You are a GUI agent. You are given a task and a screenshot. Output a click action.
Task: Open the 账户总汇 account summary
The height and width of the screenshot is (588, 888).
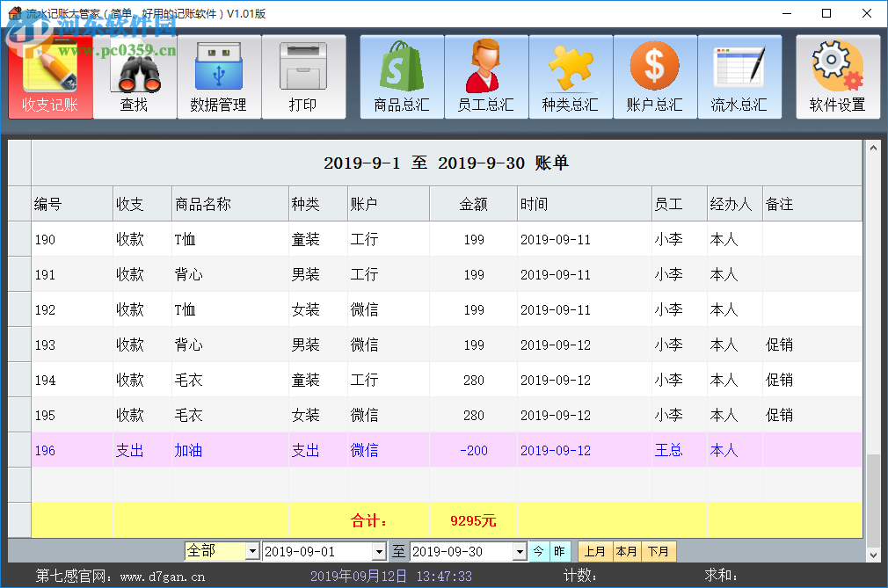coord(654,76)
